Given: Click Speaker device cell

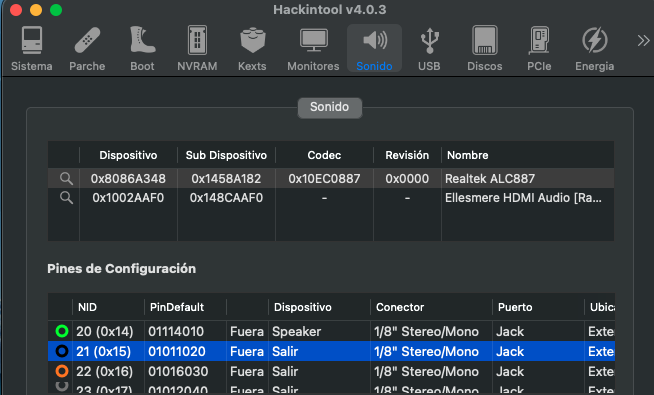Looking at the screenshot, I should pyautogui.click(x=297, y=332).
